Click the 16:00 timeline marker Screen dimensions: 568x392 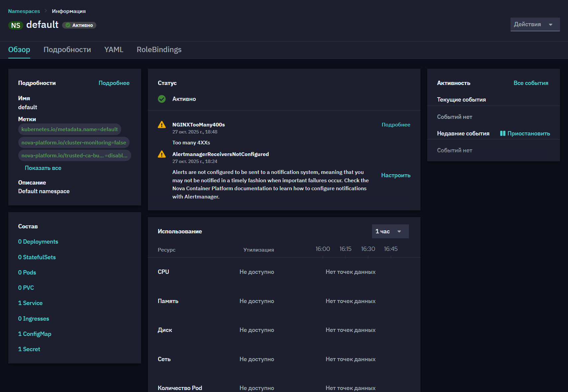click(x=323, y=249)
